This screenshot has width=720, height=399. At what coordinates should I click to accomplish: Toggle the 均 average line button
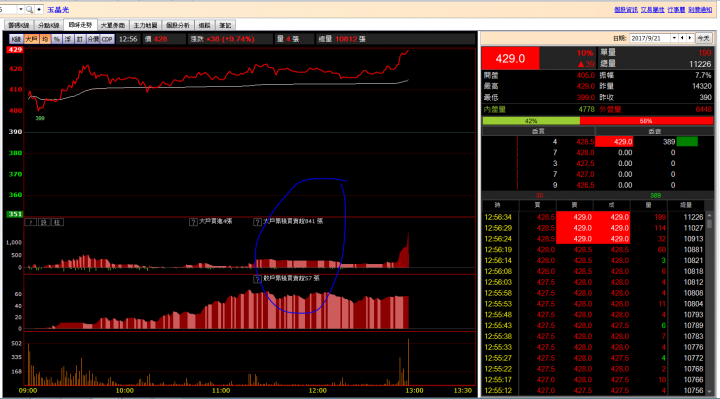click(45, 39)
